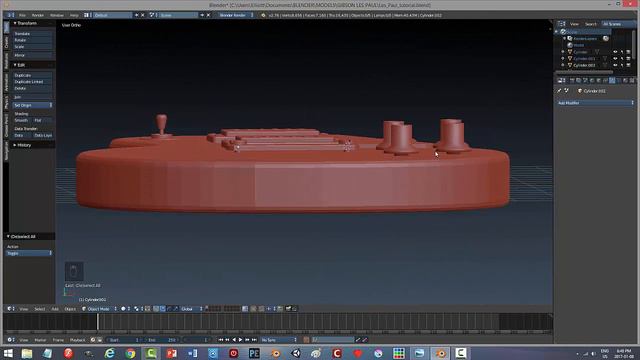
Task: Open the 3D viewport Object menu
Action: coord(70,309)
